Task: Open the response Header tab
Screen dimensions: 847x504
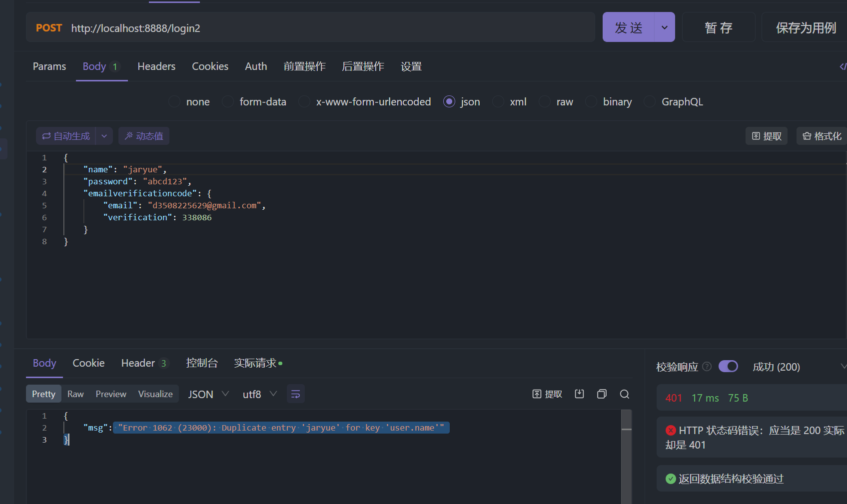Action: click(145, 363)
